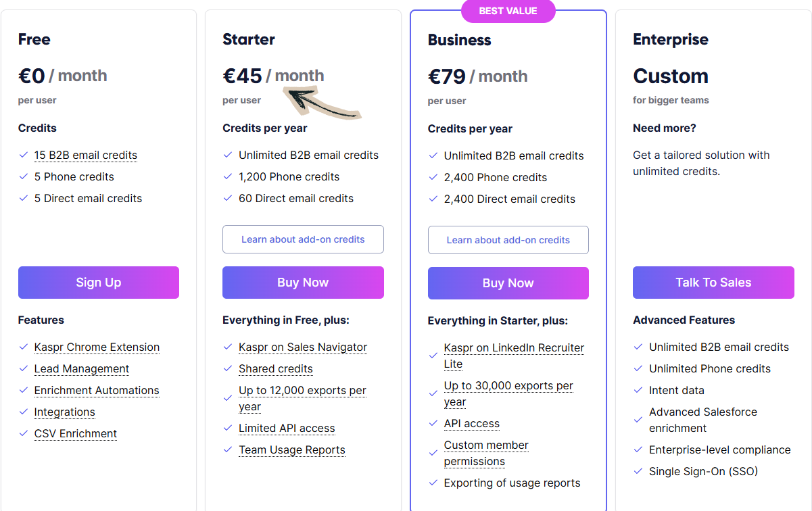Click Sign Up under the Free plan
This screenshot has width=812, height=511.
point(98,282)
